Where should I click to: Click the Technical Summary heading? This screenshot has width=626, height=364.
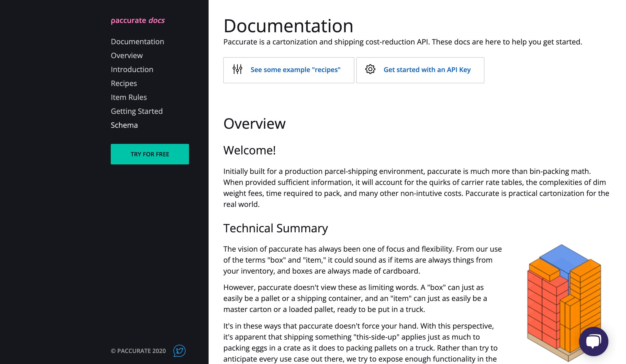pos(276,228)
